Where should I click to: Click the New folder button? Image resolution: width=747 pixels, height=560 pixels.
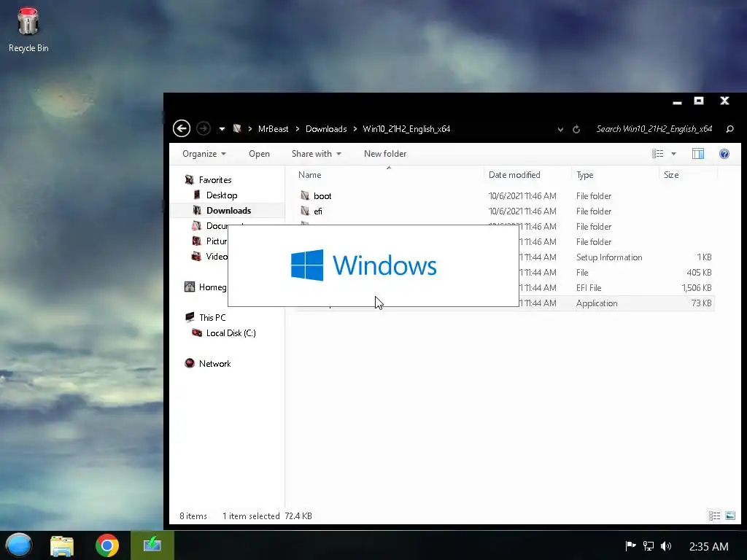385,154
